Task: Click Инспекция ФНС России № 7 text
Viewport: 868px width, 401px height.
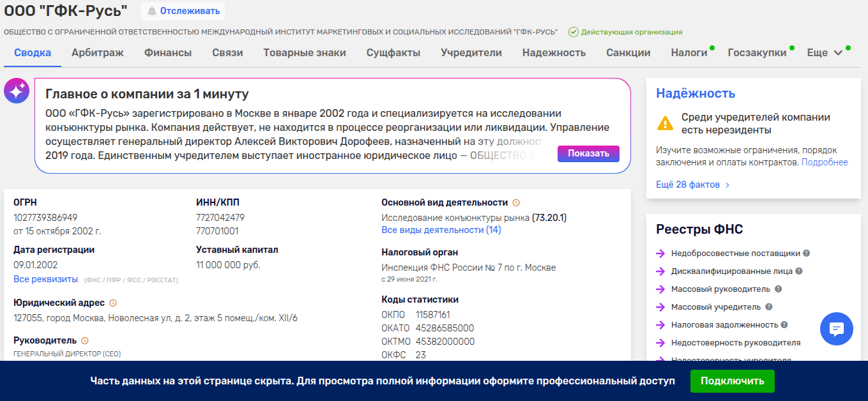Action: click(468, 268)
